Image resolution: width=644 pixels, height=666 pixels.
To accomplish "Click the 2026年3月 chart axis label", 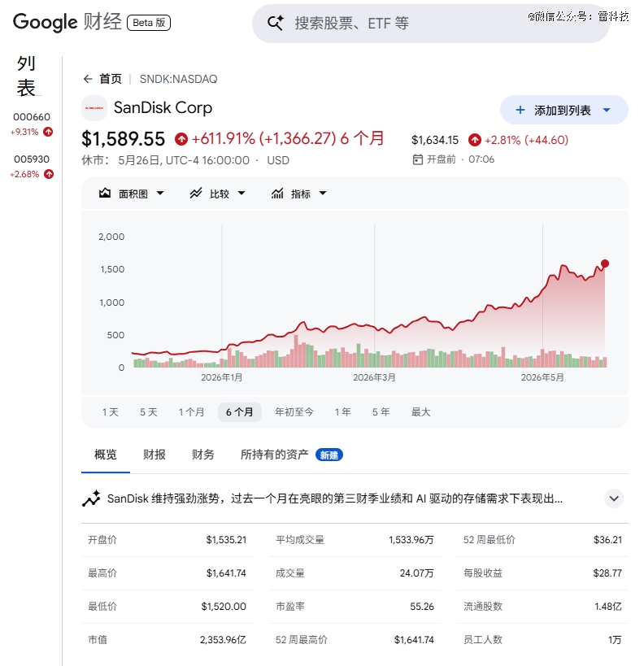I will [x=374, y=377].
